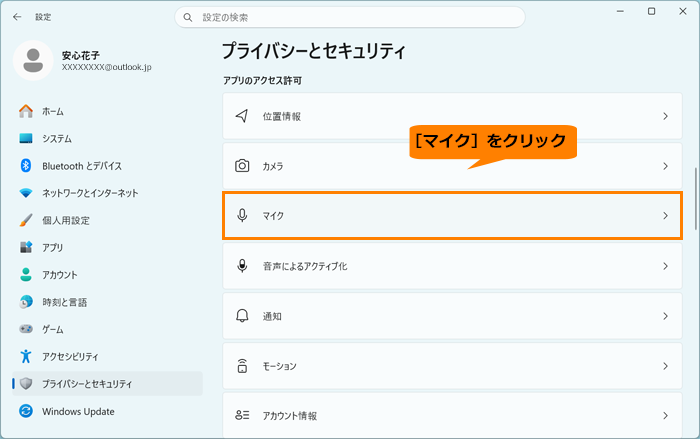Click the ゲーム controller icon
The image size is (700, 439).
pyautogui.click(x=26, y=329)
